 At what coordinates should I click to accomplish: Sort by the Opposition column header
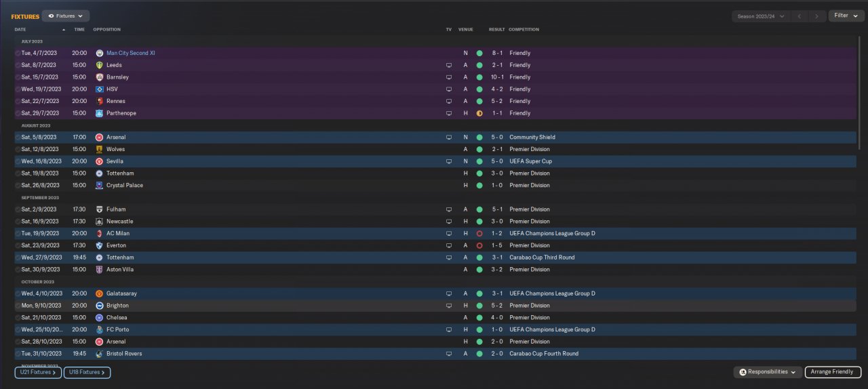pyautogui.click(x=106, y=30)
